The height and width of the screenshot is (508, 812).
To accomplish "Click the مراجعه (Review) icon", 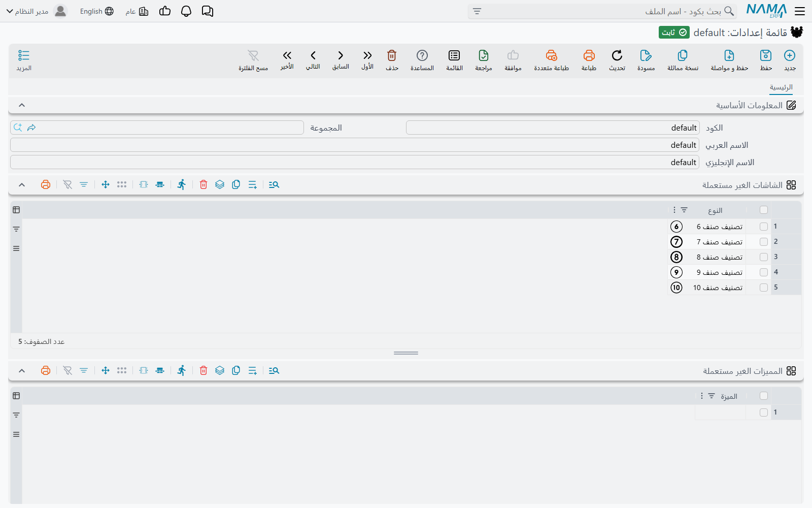I will [484, 55].
